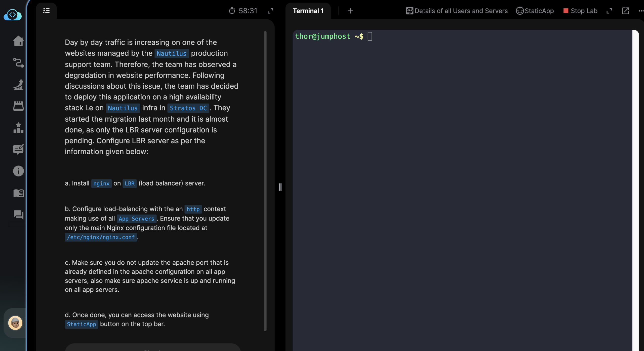Open Details of all Users and Servers
Viewport: 644px width, 351px height.
457,11
